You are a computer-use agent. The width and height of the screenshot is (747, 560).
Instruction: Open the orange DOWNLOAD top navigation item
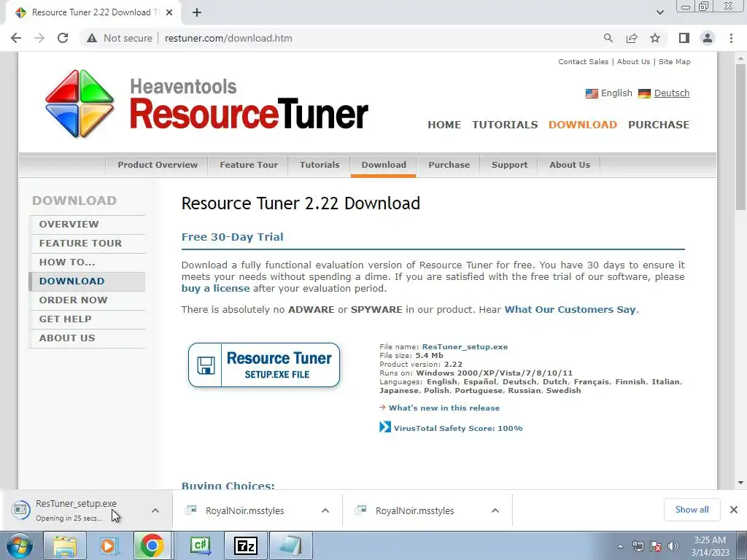[x=583, y=125]
